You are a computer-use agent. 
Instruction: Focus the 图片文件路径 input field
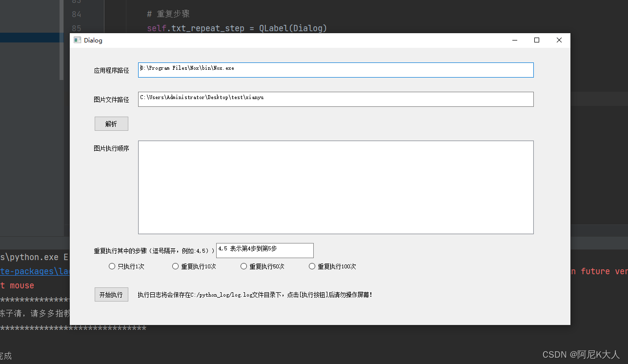(x=336, y=99)
